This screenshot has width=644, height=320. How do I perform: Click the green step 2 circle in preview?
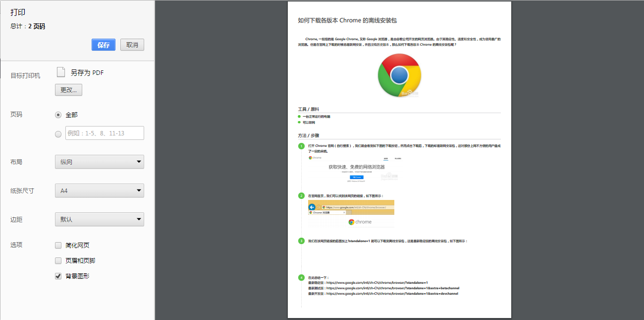(301, 195)
